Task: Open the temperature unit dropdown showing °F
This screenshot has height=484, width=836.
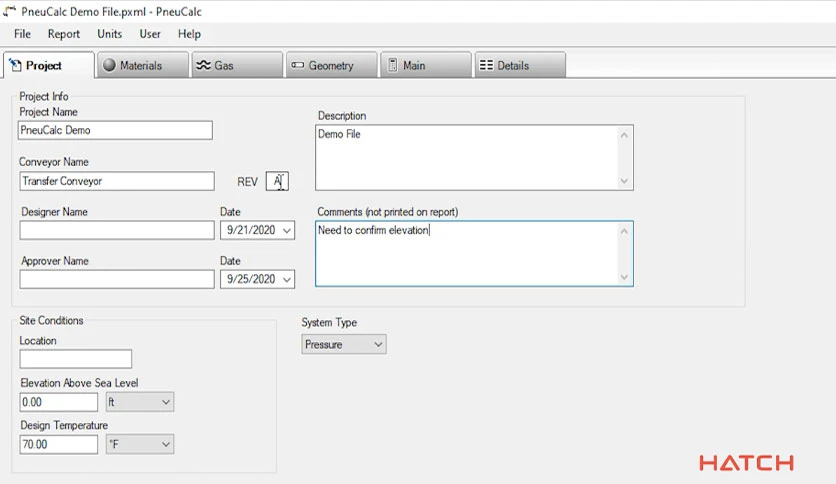Action: (x=140, y=445)
